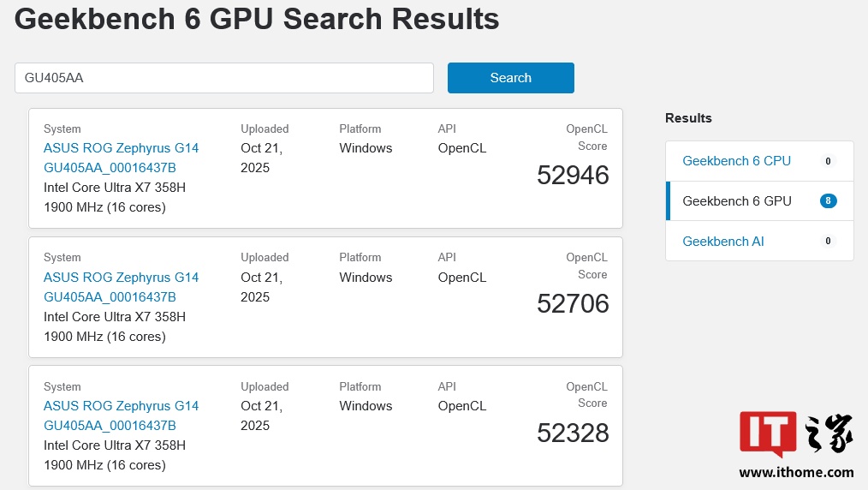This screenshot has width=868, height=490.
Task: Click the red IT Home logo
Action: pyautogui.click(x=768, y=434)
